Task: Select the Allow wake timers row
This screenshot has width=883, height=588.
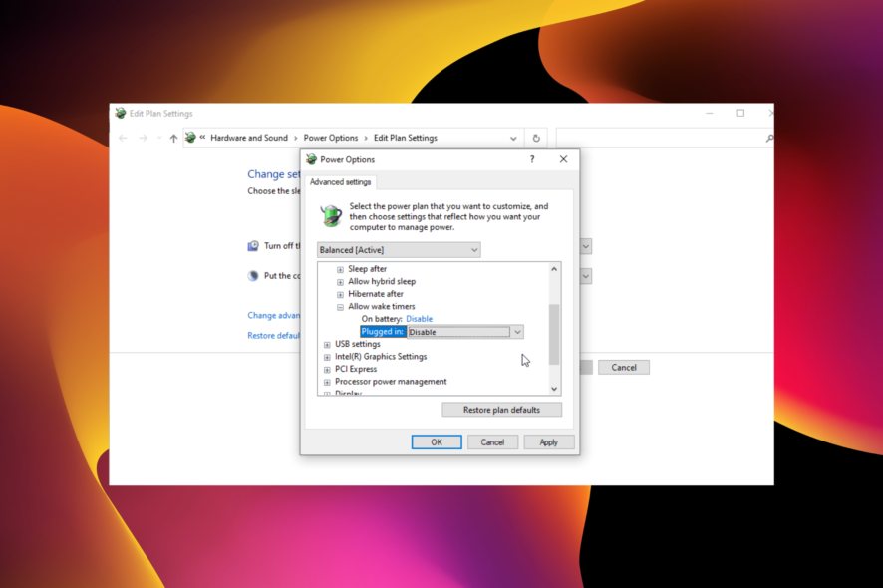Action: click(x=382, y=306)
